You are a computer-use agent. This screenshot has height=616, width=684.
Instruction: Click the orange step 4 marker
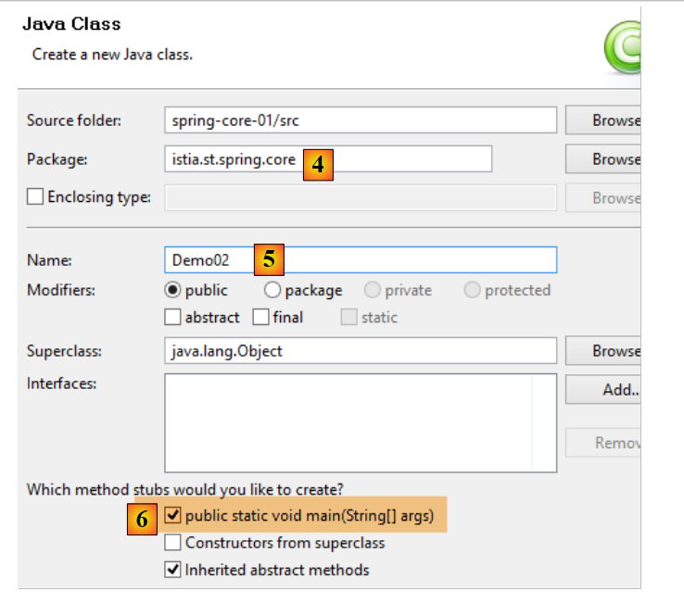[x=318, y=165]
